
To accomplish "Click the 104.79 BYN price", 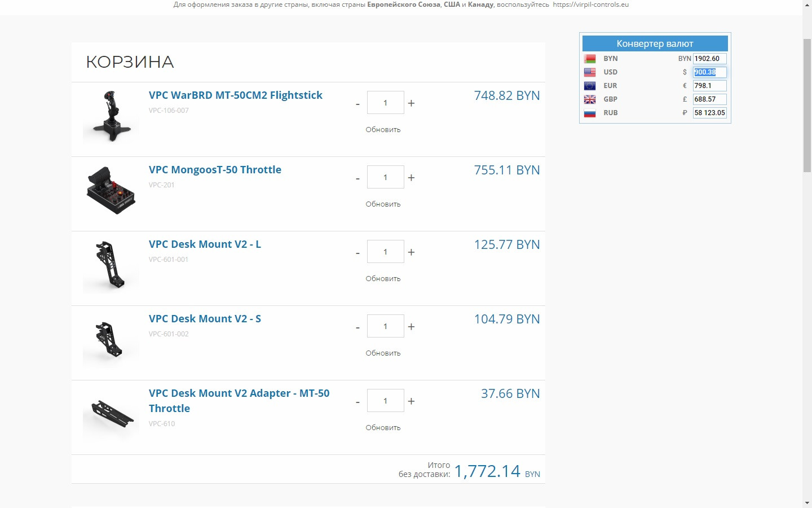I will [507, 319].
